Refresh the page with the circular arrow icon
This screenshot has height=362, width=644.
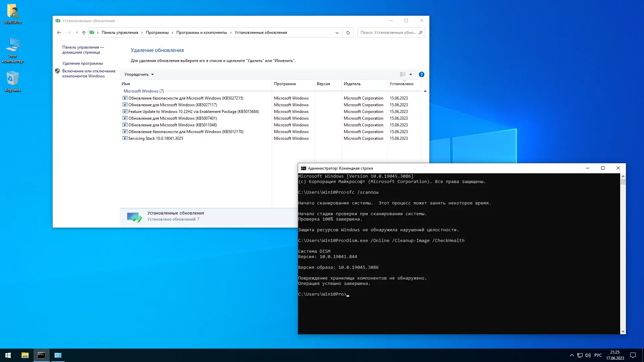348,33
